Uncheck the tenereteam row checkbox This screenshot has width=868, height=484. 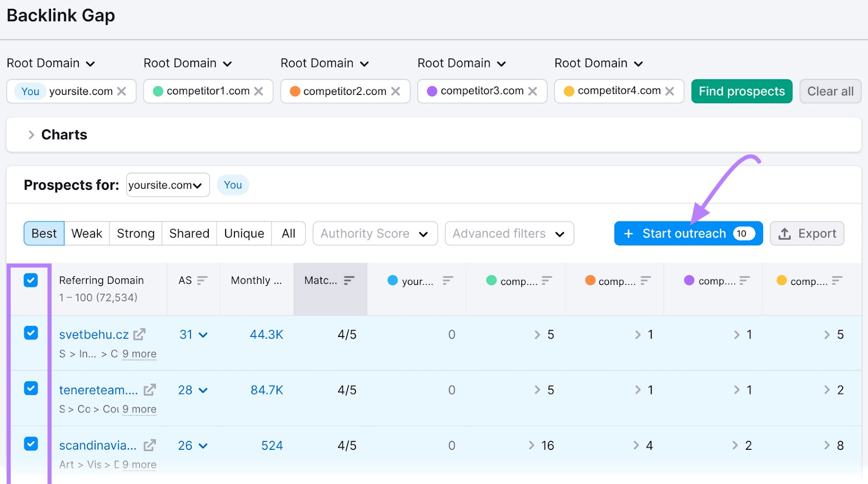click(31, 389)
